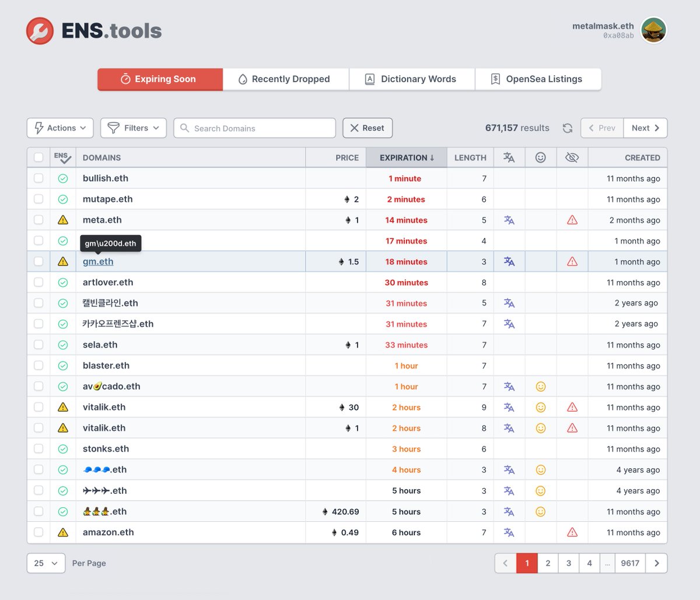
Task: Switch to the Recently Dropped tab
Action: 286,79
